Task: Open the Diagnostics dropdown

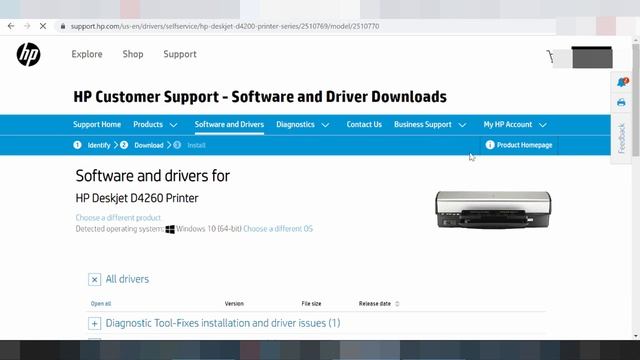Action: 302,124
